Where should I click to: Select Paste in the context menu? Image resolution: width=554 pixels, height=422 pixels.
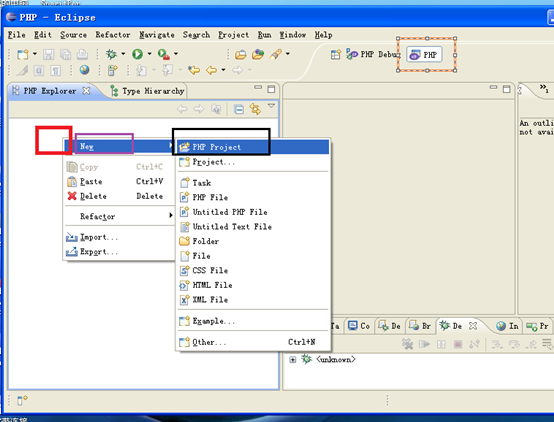click(x=119, y=181)
